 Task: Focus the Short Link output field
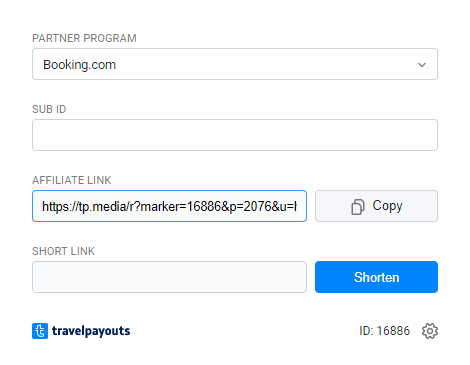tap(169, 277)
